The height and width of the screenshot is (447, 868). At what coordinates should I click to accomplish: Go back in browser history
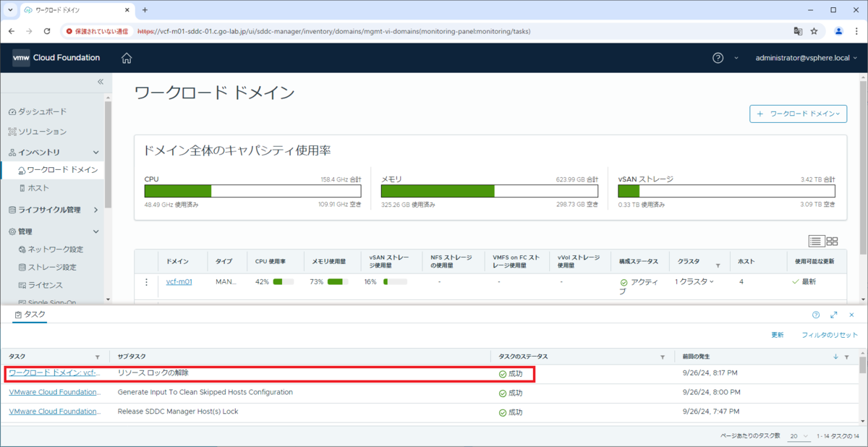pos(12,31)
